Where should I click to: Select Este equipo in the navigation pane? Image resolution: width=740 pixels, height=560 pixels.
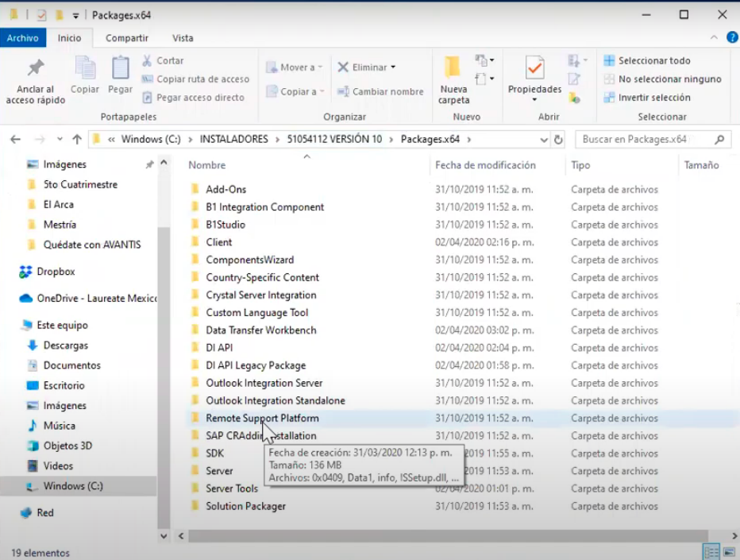(54, 326)
